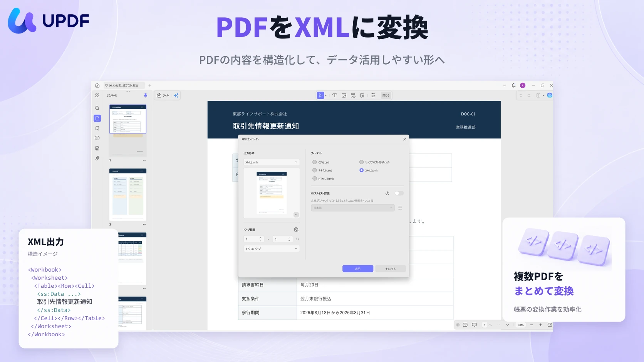
Task: Choose the Image edit tool
Action: 344,95
